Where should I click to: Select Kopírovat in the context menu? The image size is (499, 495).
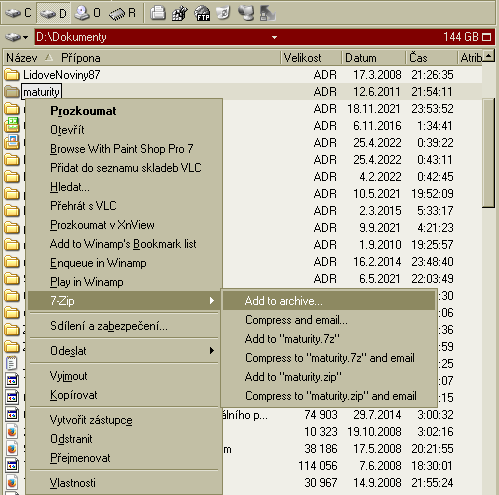tap(123, 395)
